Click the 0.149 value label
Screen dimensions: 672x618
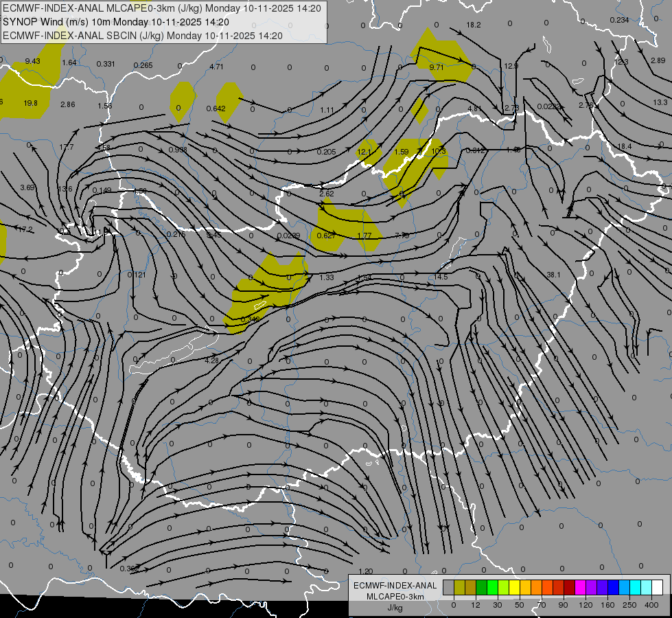[x=102, y=190]
